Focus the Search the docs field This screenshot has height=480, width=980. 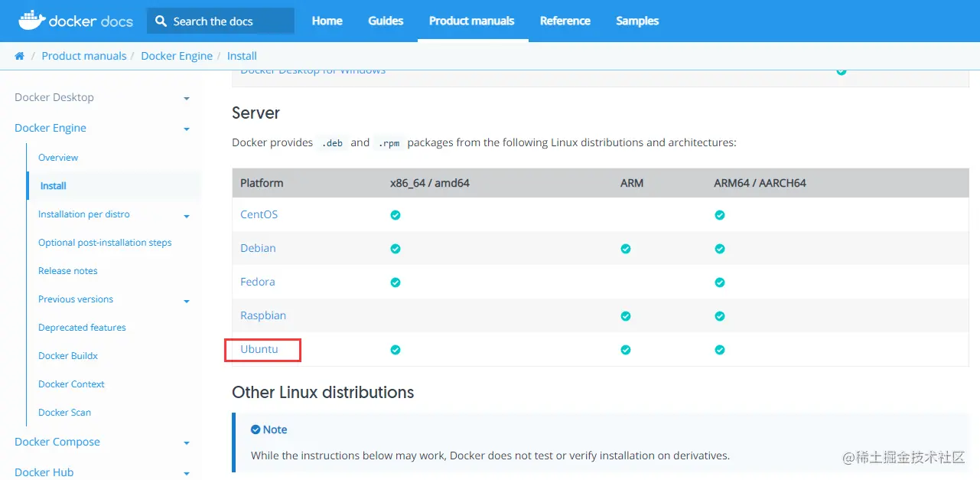[x=220, y=21]
